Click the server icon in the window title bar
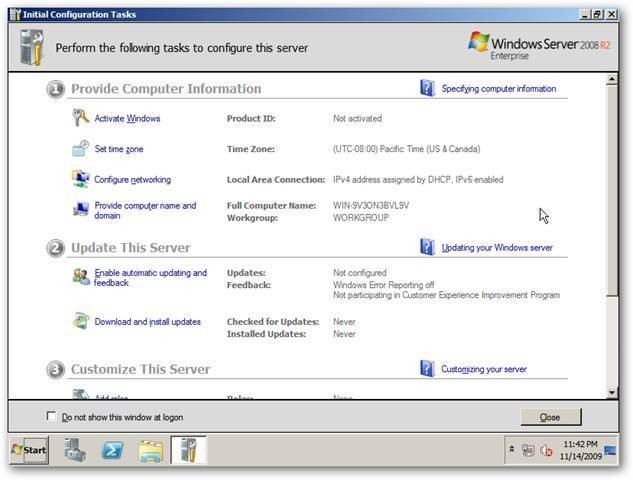 (x=15, y=14)
